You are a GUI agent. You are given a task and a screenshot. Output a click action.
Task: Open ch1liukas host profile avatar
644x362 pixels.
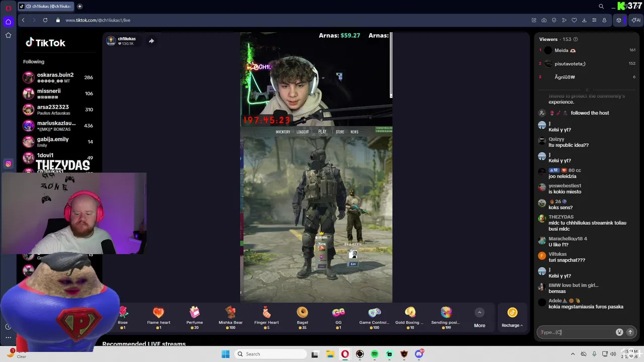pyautogui.click(x=111, y=41)
